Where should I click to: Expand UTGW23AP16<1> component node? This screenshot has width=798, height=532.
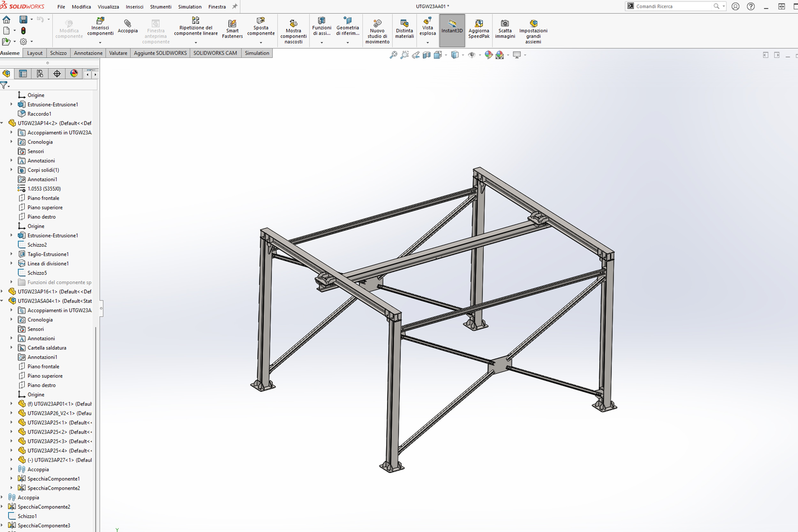tap(2, 291)
